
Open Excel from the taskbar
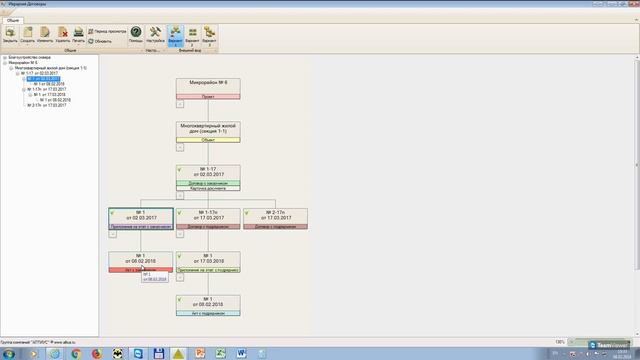click(x=221, y=353)
